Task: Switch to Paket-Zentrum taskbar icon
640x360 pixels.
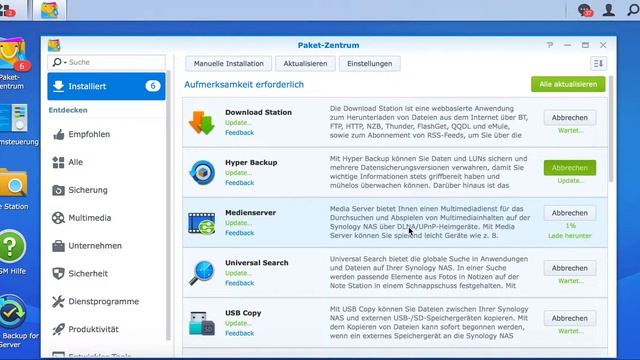Action: (x=49, y=10)
